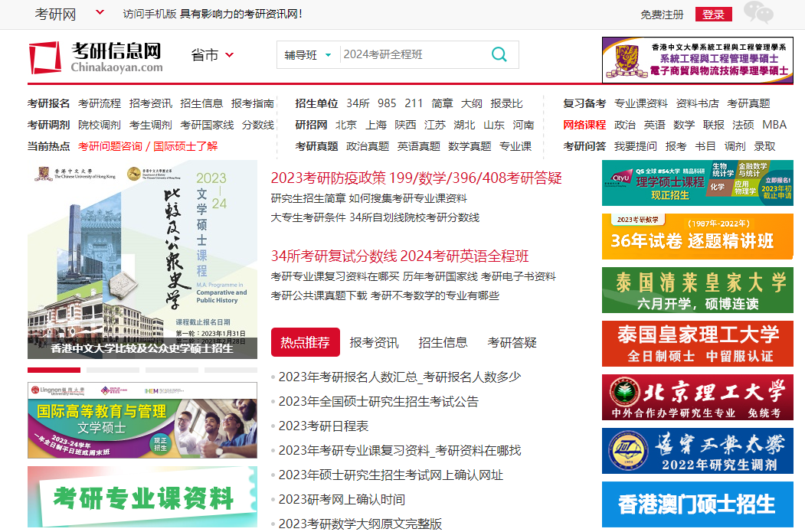
Task: Open the 2023考研防疫政策 headline
Action: [329, 178]
